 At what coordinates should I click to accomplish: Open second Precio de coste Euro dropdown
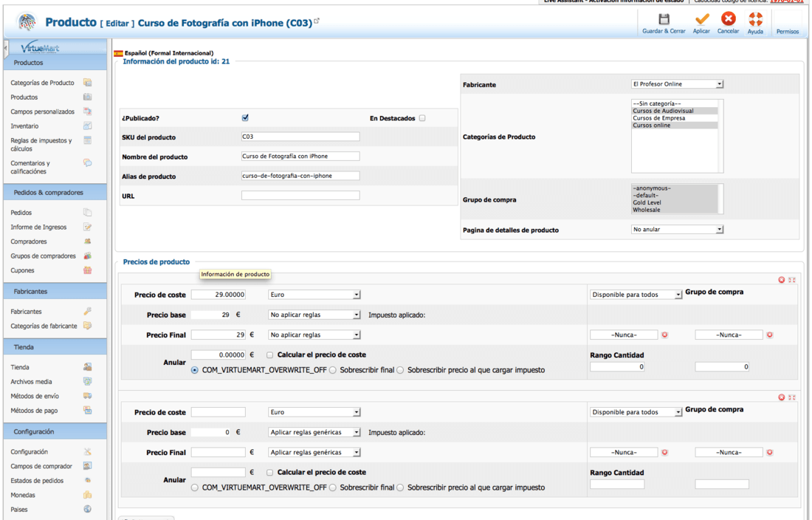[314, 412]
